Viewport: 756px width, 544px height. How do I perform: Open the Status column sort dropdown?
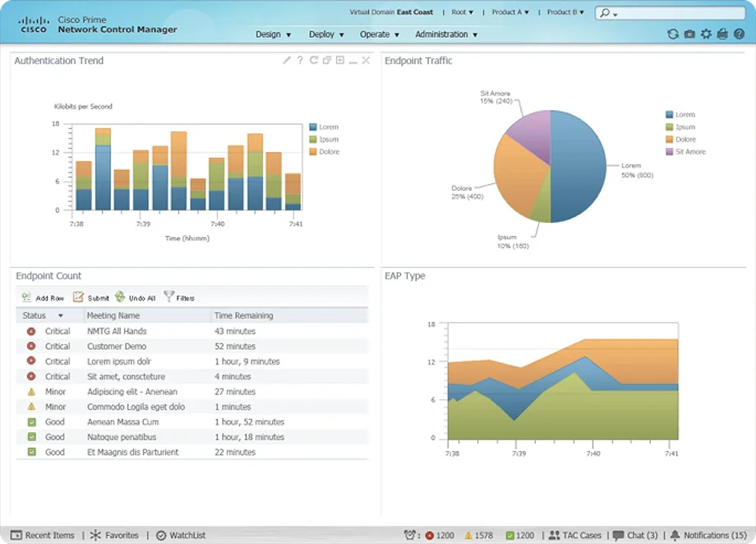[x=60, y=316]
